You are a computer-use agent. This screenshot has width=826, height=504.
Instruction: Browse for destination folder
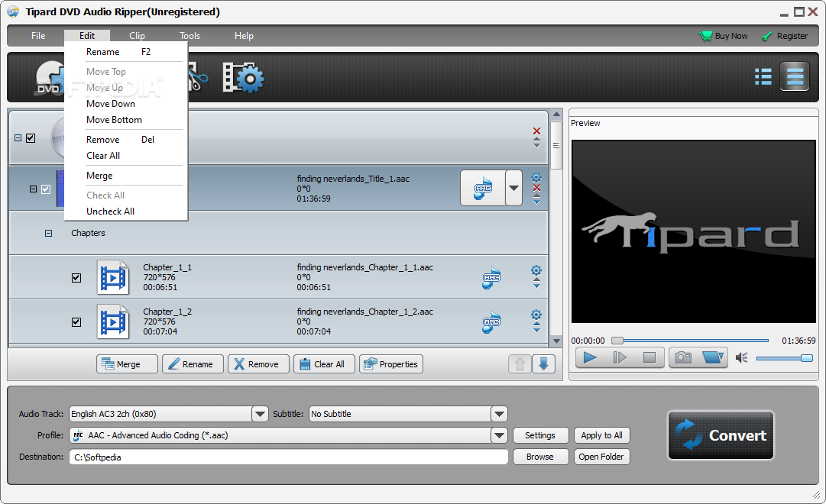point(540,457)
